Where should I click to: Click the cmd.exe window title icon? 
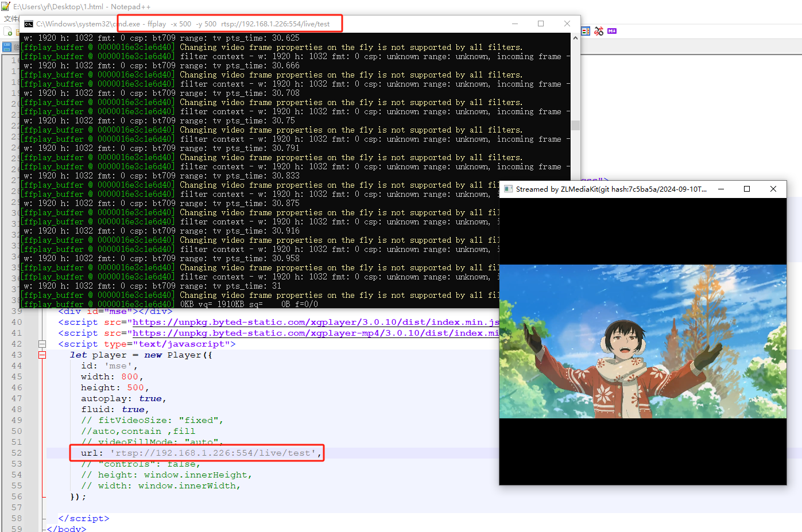[28, 24]
